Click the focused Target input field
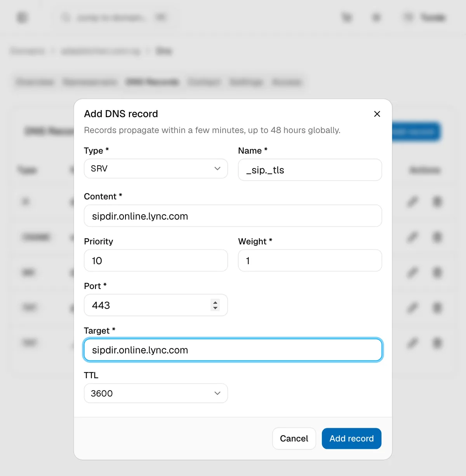Viewport: 466px width, 476px height. coord(233,350)
